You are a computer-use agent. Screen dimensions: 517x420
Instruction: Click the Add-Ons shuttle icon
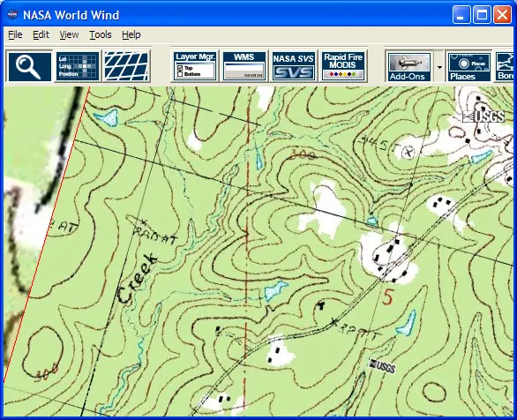[x=409, y=66]
